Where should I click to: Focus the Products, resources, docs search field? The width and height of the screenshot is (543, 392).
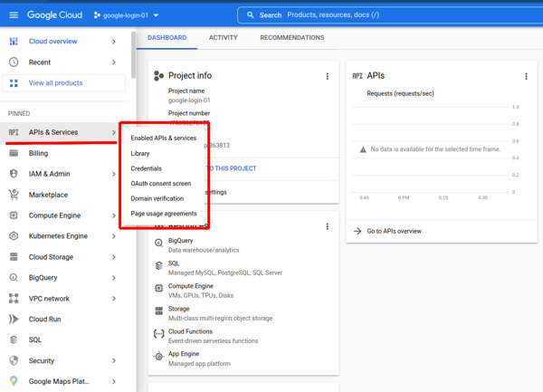(x=390, y=14)
